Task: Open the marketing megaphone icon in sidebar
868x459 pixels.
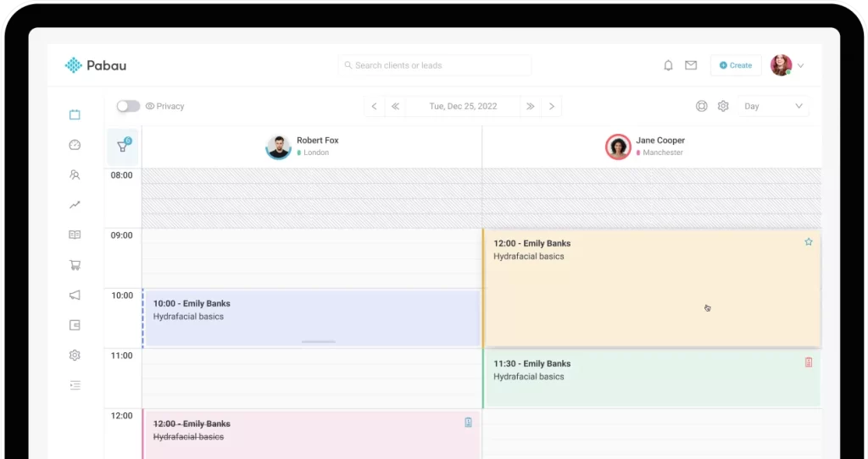Action: pos(75,295)
